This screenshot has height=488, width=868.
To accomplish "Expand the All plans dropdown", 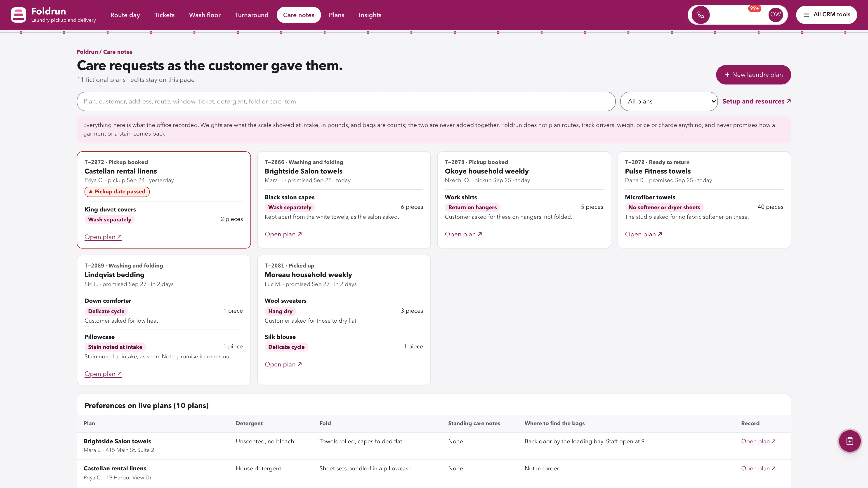I will click(x=669, y=101).
